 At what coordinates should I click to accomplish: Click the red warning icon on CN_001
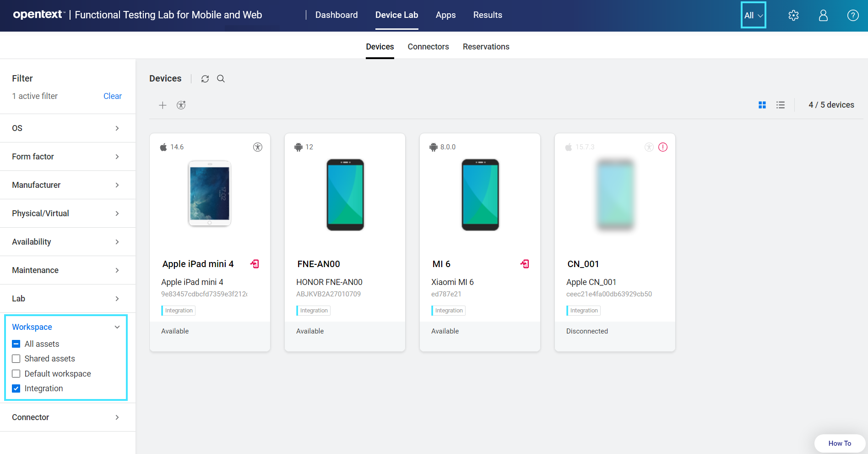coord(663,147)
